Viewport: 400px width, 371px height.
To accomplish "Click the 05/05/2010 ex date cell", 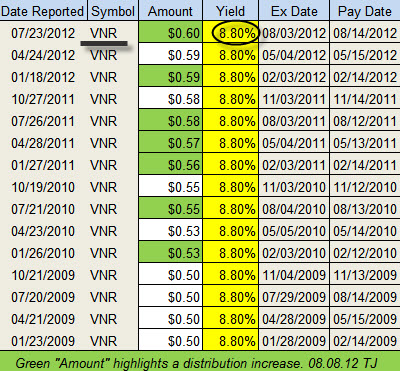I will point(294,231).
